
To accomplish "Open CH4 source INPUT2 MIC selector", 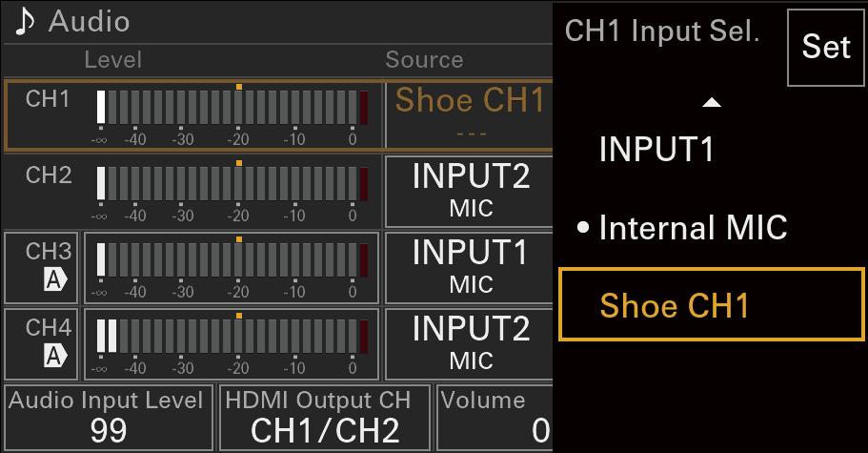I will pyautogui.click(x=470, y=343).
